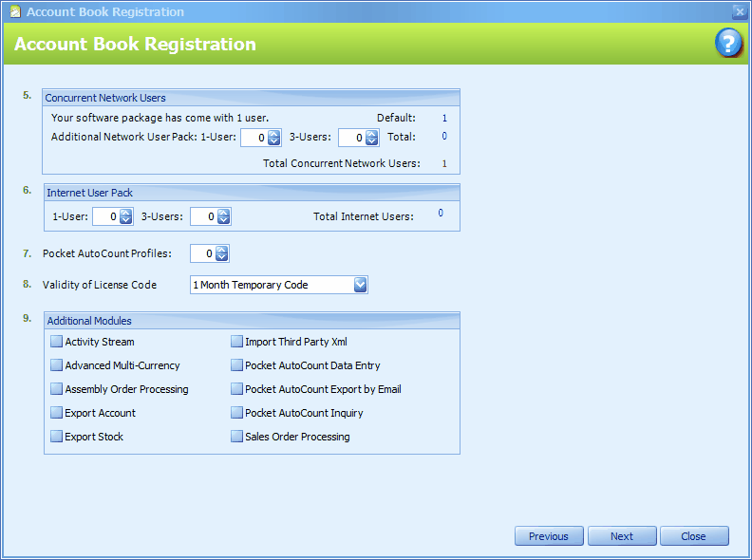The height and width of the screenshot is (560, 752).
Task: Tick Pocket AutoCount Export by Email
Action: point(237,389)
